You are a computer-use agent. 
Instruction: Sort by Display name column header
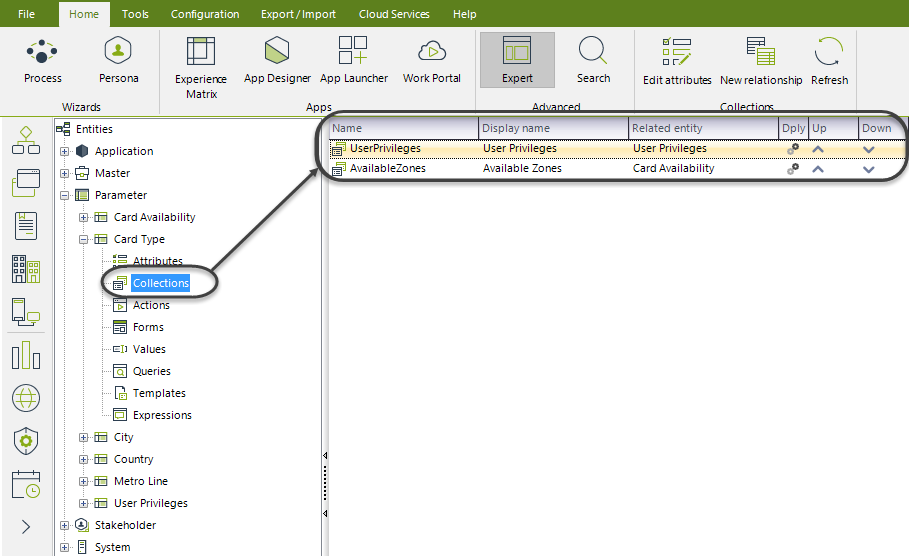[552, 128]
